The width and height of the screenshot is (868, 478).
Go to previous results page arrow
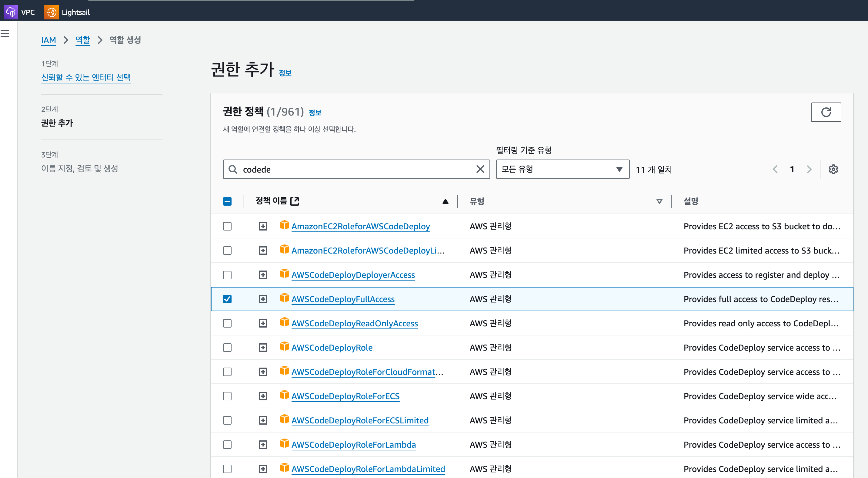[775, 169]
